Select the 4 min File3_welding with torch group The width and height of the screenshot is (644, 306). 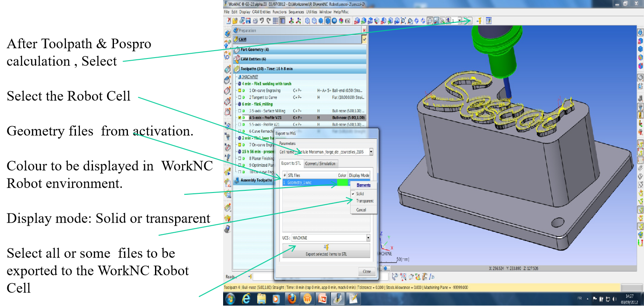266,83
